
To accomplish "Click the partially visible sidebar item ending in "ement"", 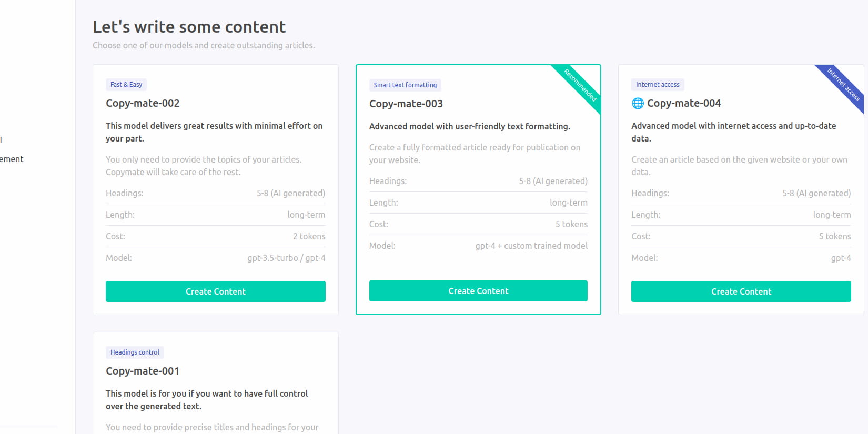I will pos(12,159).
